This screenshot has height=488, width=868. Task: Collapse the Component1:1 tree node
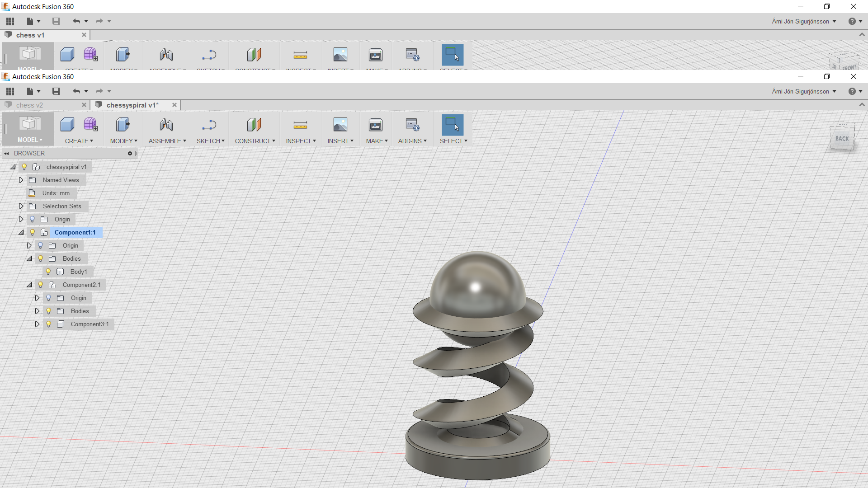click(x=21, y=232)
